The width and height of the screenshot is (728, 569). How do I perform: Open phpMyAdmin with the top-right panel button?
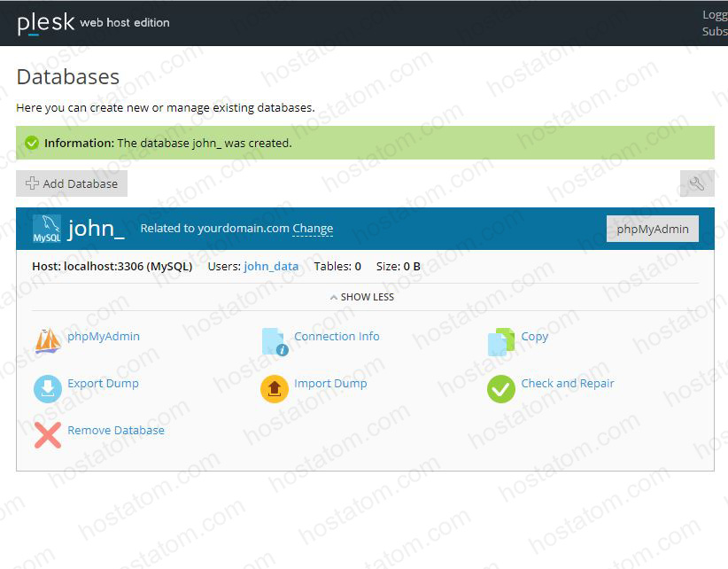click(652, 229)
